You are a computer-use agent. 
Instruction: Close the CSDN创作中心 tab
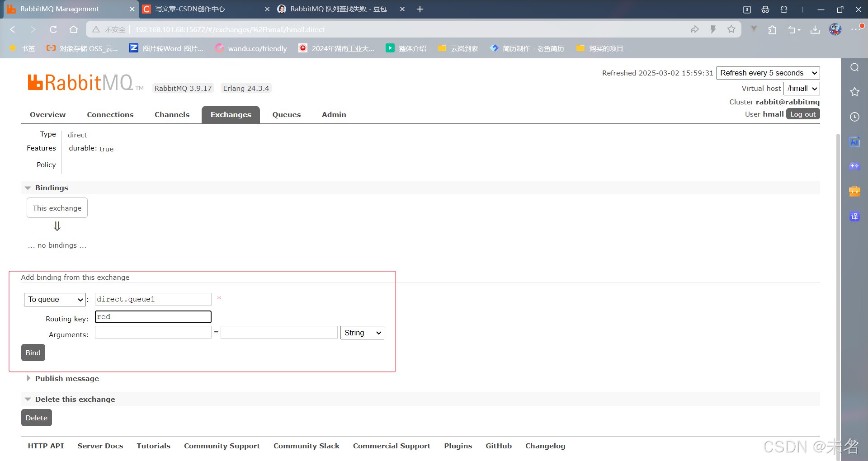point(267,9)
